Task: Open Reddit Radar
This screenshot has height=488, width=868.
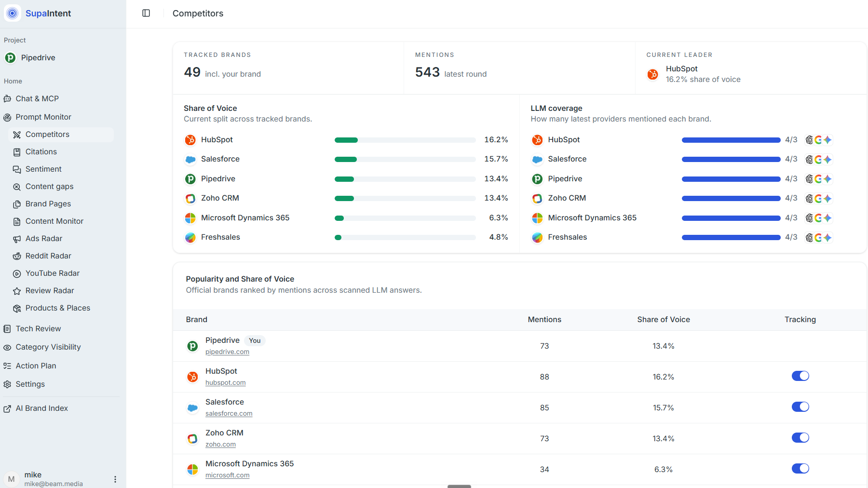Action: 48,256
